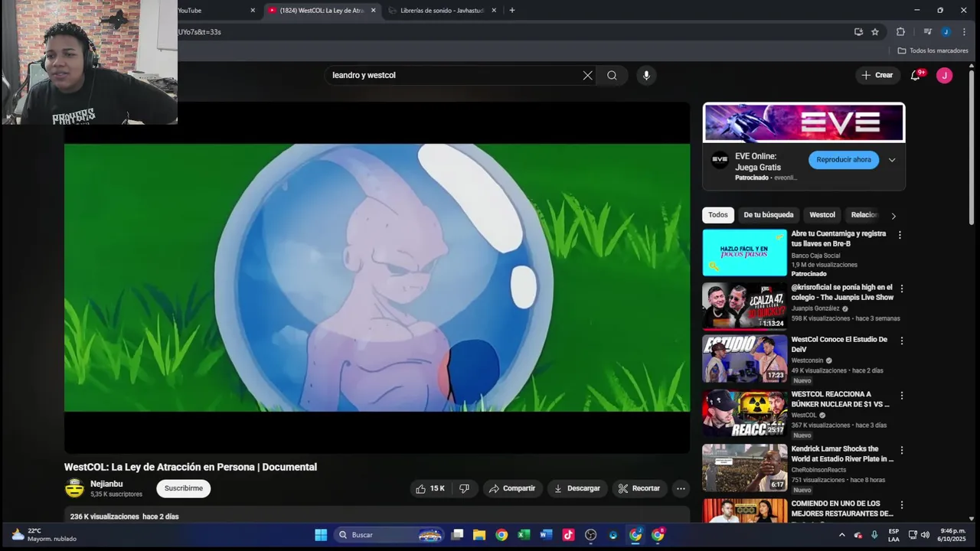The height and width of the screenshot is (551, 980).
Task: Select the Westcol filter chip
Action: pos(822,215)
